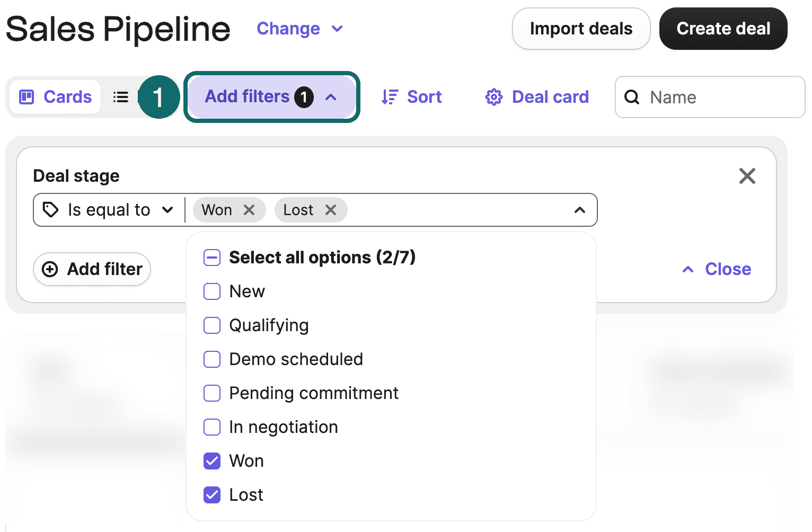Open the Change pipeline dropdown
Image resolution: width=812 pixels, height=532 pixels.
pos(299,29)
